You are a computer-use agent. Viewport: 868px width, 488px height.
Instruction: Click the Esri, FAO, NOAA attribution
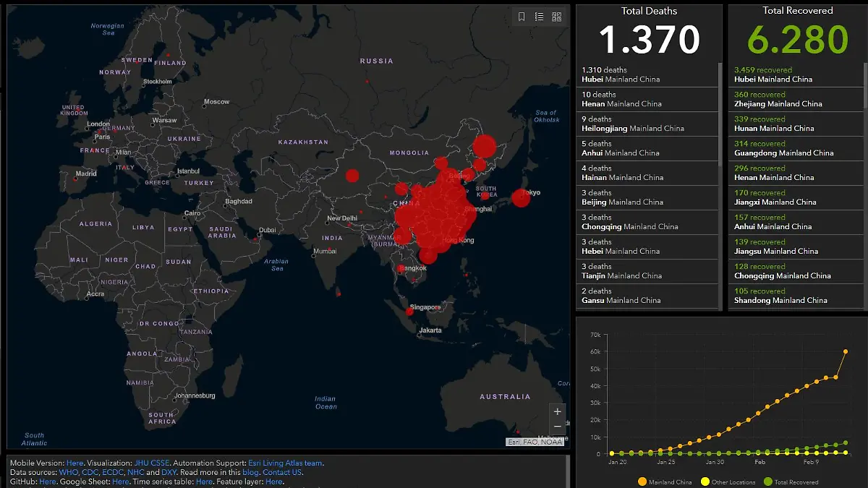click(x=534, y=442)
